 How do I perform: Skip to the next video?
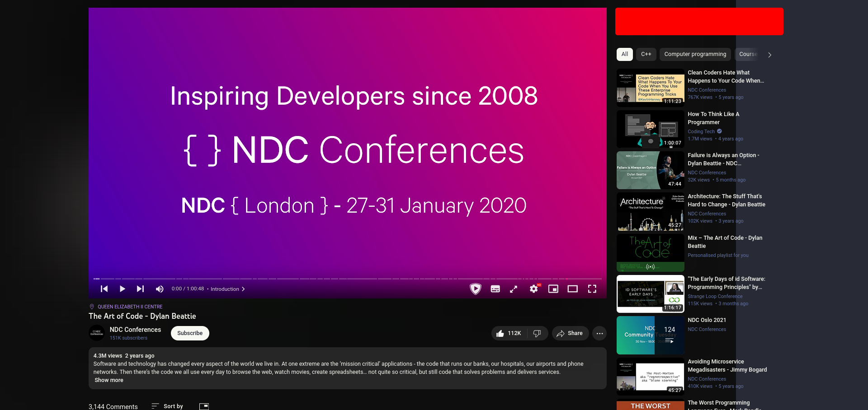[x=140, y=289]
